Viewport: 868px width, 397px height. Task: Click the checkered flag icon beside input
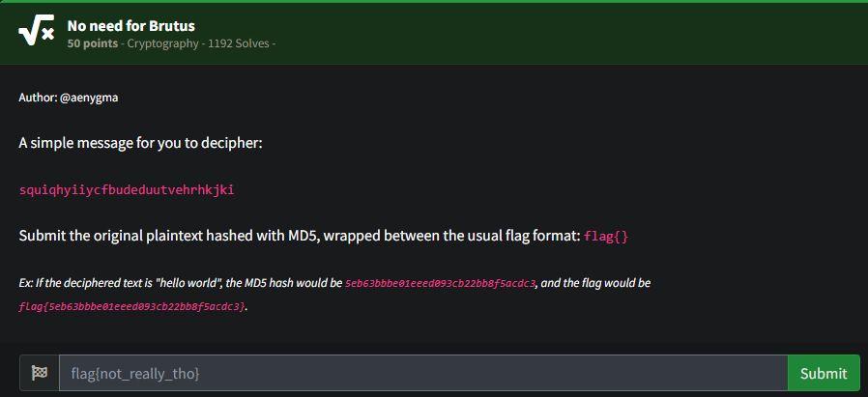click(40, 373)
